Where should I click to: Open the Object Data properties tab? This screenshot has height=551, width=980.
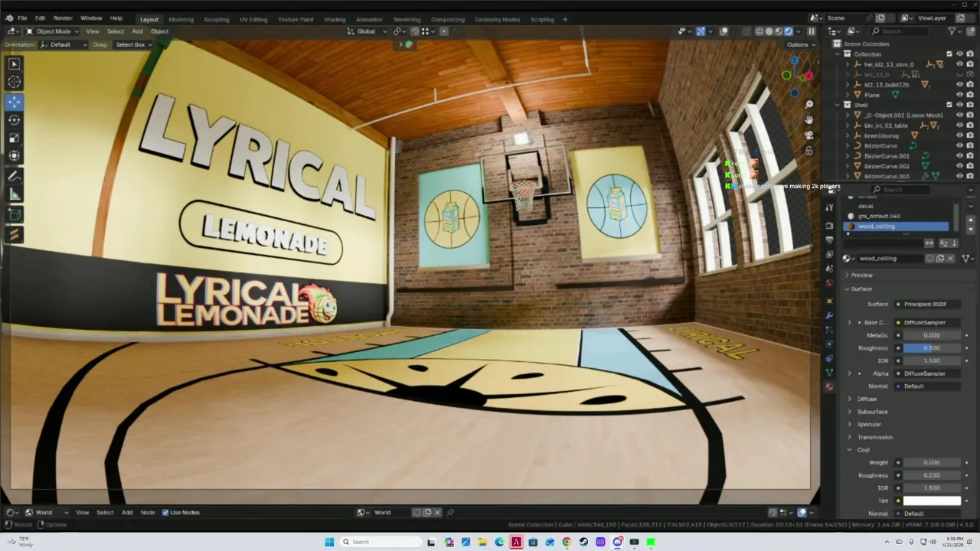[x=829, y=372]
